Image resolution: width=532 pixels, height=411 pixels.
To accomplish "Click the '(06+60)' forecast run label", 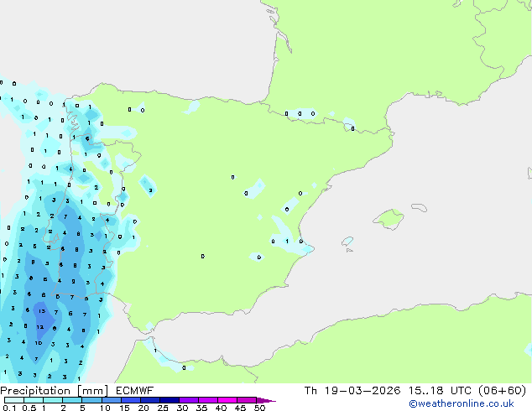I will click(502, 391).
